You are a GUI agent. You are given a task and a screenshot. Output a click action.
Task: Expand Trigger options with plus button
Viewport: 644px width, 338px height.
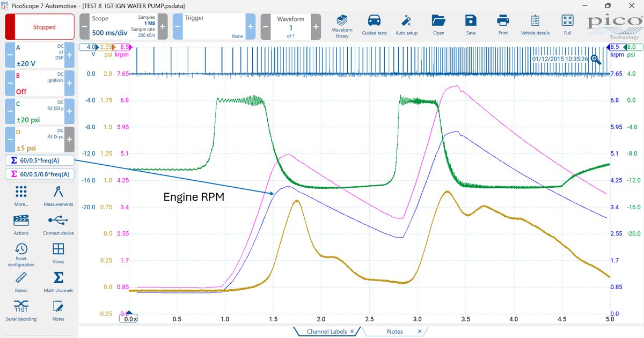click(250, 27)
